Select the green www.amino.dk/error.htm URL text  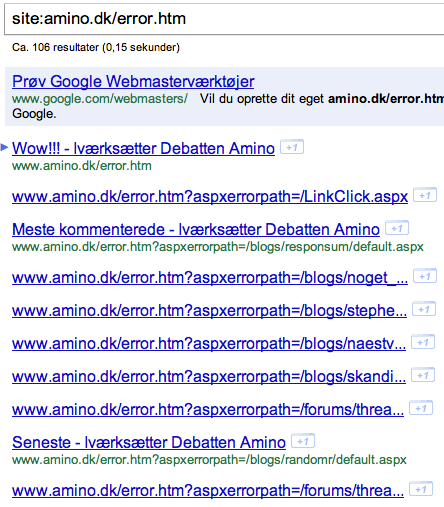82,166
